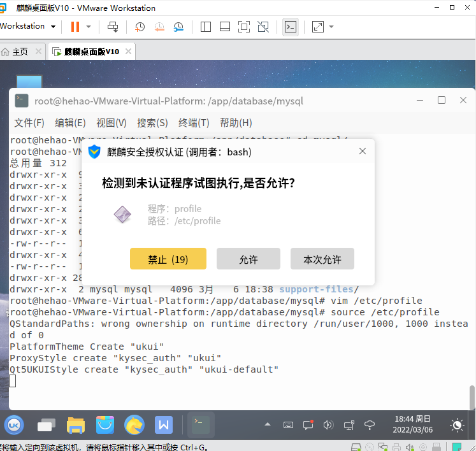Screen dimensions: 476x451
Task: Open the console view button
Action: point(291,27)
